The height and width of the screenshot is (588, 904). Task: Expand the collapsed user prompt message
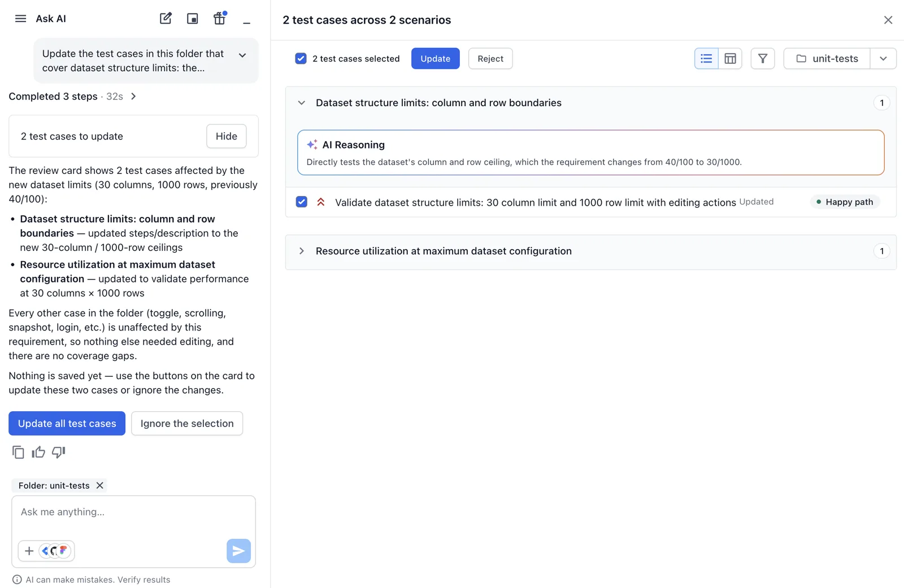pyautogui.click(x=242, y=55)
